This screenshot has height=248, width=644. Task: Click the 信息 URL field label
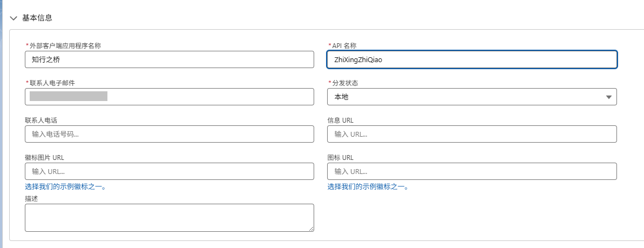pos(340,120)
